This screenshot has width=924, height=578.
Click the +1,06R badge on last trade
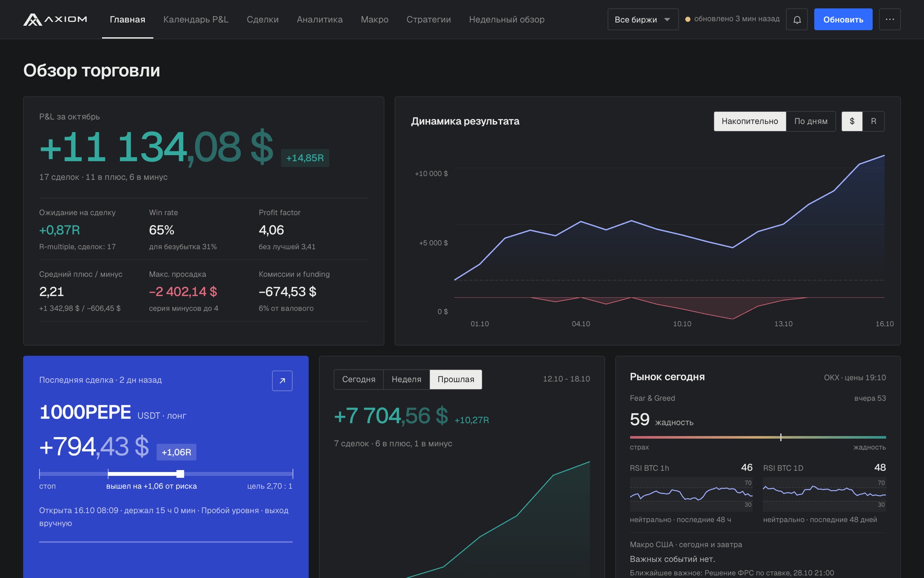click(x=176, y=452)
